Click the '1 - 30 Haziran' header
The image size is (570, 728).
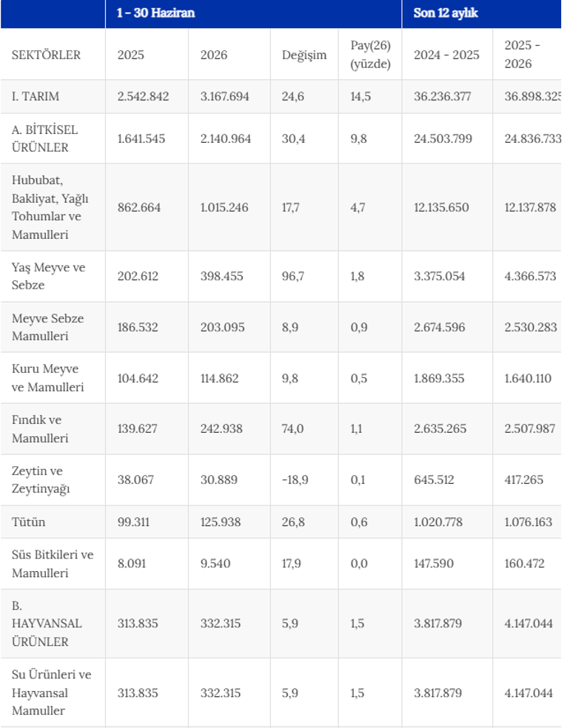155,13
